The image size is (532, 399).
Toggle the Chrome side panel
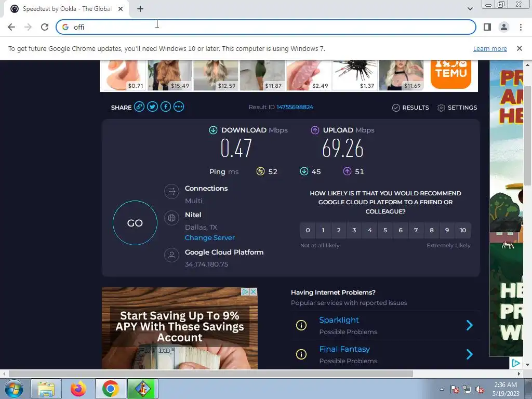pyautogui.click(x=487, y=27)
